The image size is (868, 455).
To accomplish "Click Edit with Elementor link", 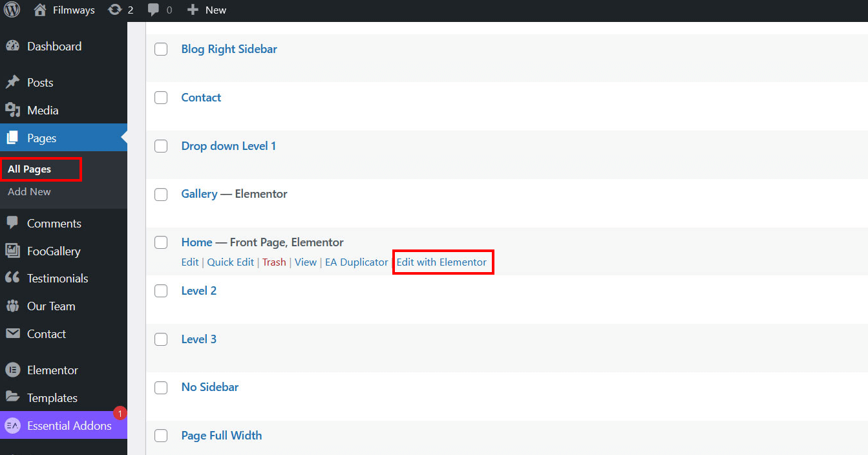I will [x=441, y=262].
